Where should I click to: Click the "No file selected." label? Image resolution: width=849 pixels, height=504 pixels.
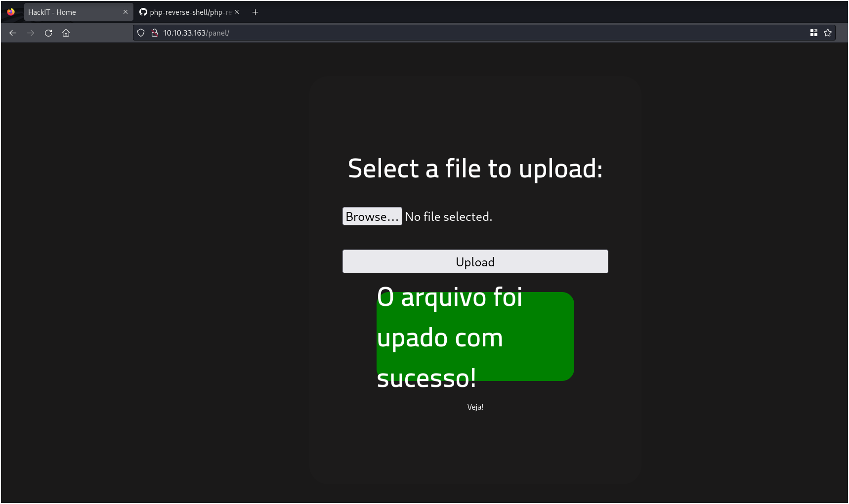pos(448,217)
